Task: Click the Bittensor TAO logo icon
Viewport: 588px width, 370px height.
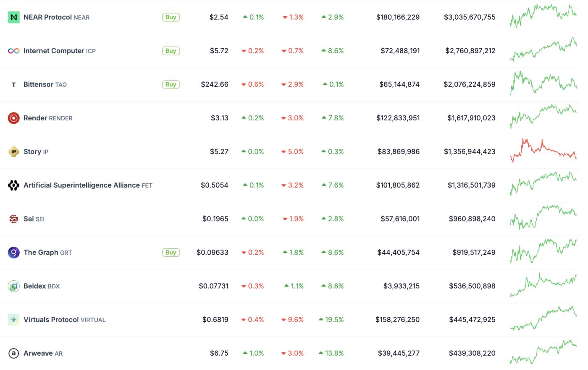Action: pyautogui.click(x=13, y=84)
